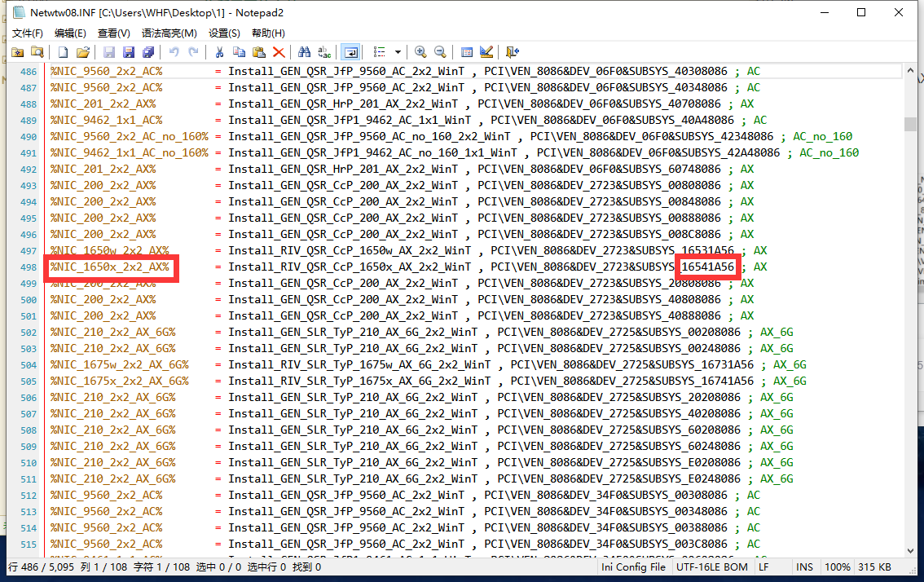Viewport: 924px width, 582px height.
Task: Click %NIC_201_2x2_AX% on line 488
Action: point(103,104)
